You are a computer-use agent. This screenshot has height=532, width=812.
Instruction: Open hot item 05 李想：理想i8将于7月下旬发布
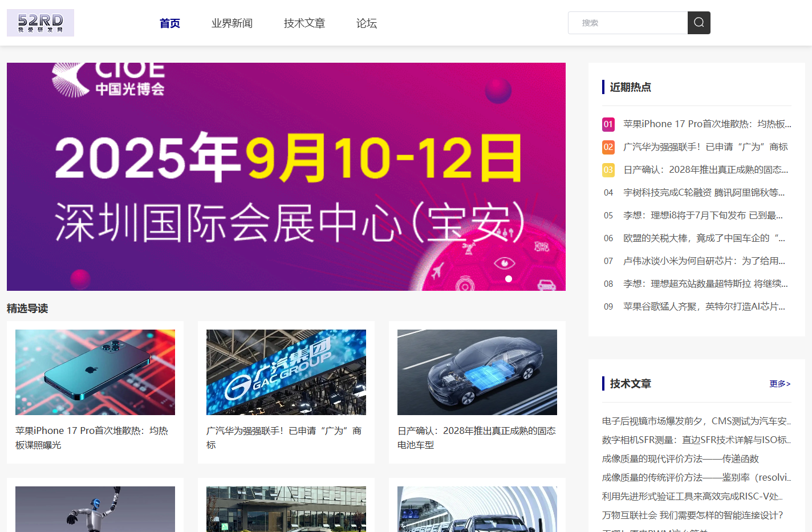[x=703, y=215]
